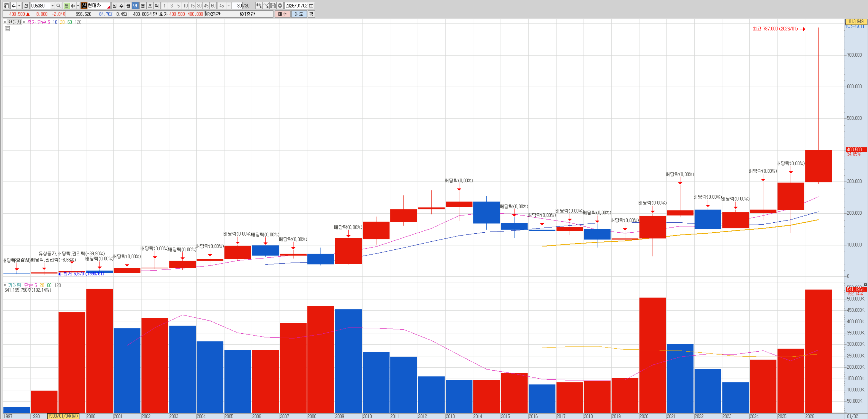Open the 현대차 stock name selector box

point(98,5)
